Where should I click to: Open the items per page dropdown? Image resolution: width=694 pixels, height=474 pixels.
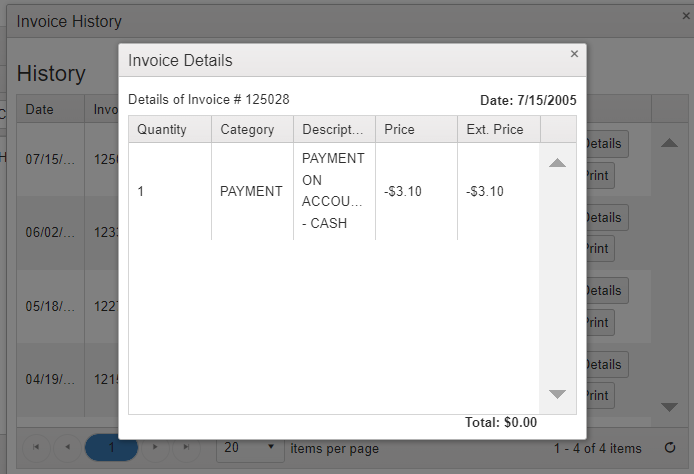tap(249, 448)
